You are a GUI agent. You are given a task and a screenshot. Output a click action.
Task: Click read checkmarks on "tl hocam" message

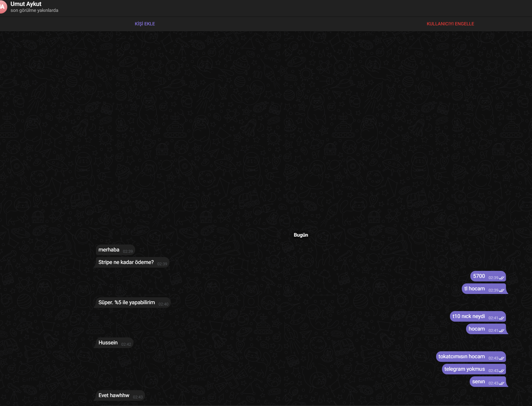[502, 290]
